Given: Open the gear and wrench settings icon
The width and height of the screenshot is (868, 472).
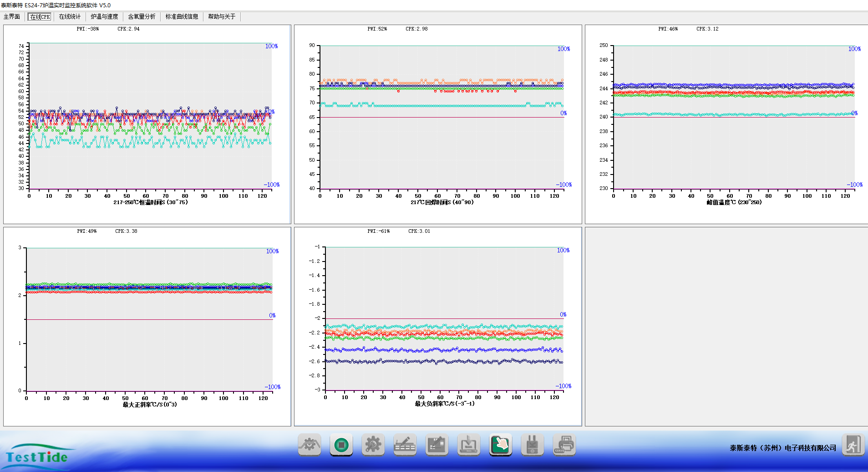Looking at the screenshot, I should pos(373,445).
